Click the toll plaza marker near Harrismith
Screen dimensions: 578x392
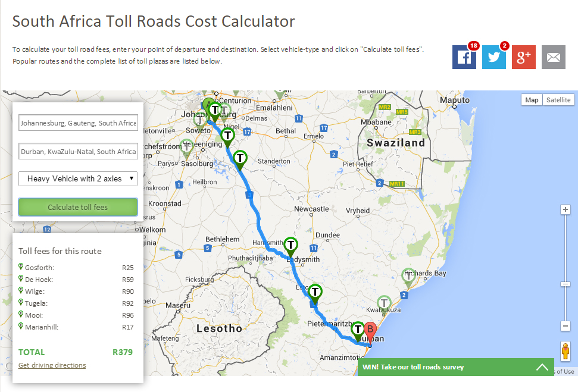(x=291, y=246)
